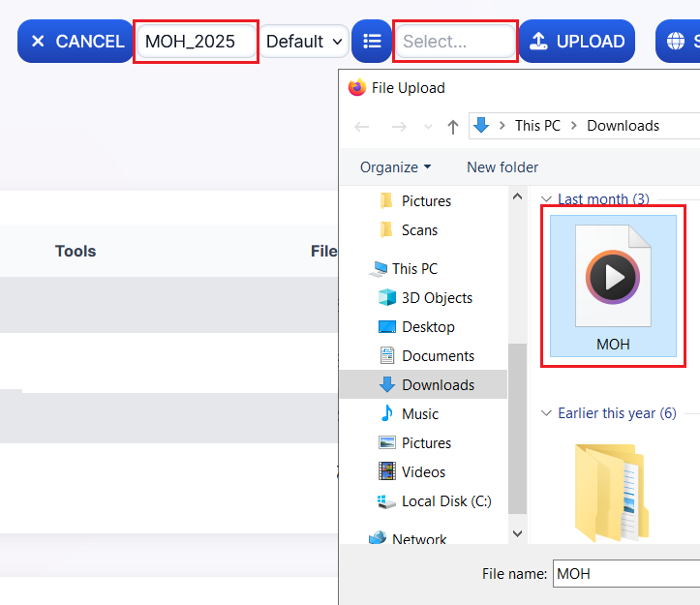Click the UPLOAD button
The image size is (700, 605).
[577, 42]
